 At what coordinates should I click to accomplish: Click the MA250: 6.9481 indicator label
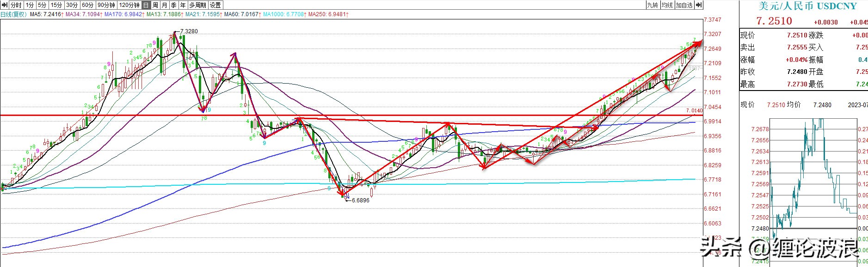coord(328,14)
